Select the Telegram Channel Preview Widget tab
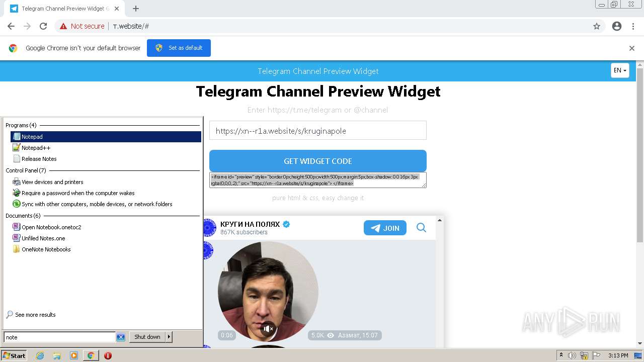Screen dimensions: 644x362 coord(64,9)
